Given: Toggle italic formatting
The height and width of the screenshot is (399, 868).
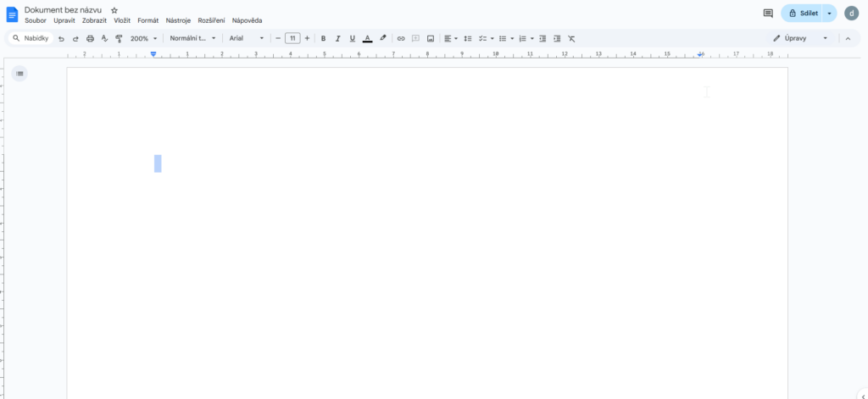Looking at the screenshot, I should 337,38.
